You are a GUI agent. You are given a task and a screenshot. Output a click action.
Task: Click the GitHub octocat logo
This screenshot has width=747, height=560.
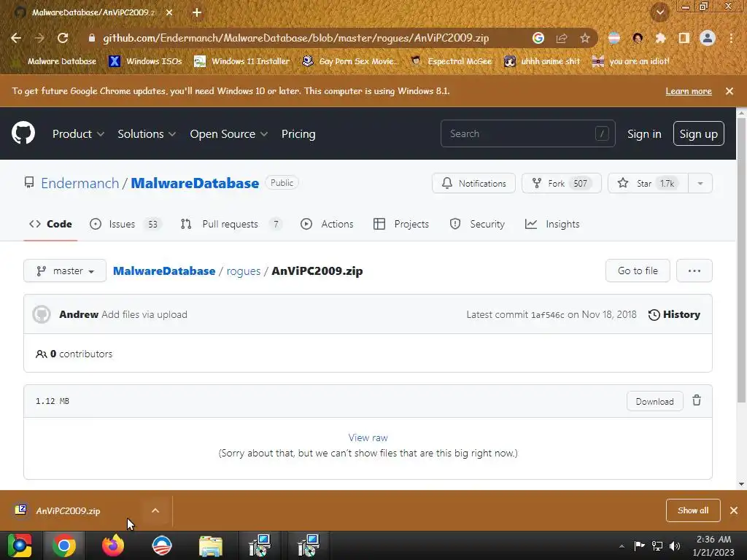[23, 133]
